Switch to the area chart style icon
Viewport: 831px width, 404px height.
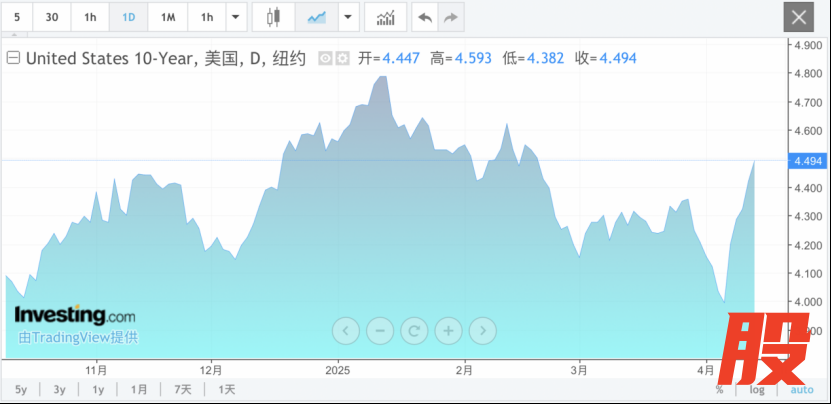316,17
